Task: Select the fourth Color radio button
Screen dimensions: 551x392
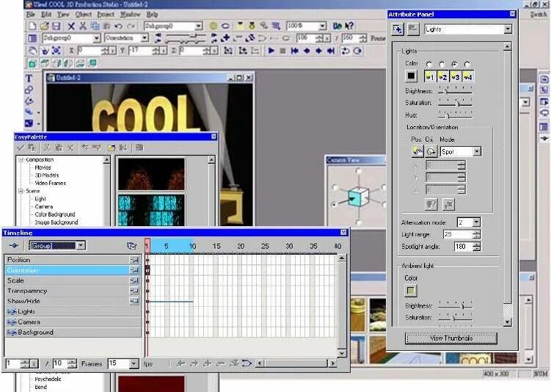Action: [x=467, y=65]
